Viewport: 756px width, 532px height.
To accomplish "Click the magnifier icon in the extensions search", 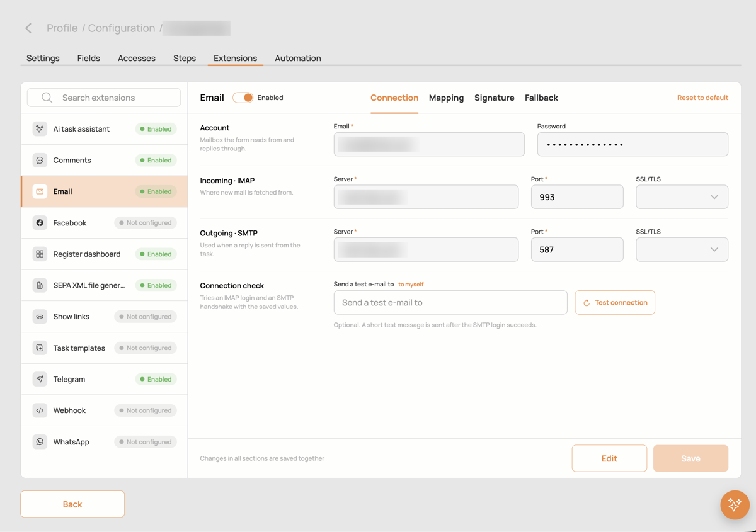I will pos(47,98).
